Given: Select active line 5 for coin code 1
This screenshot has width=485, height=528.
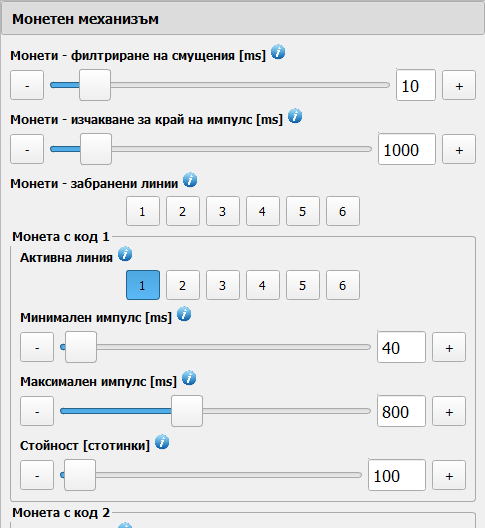Looking at the screenshot, I should [302, 285].
